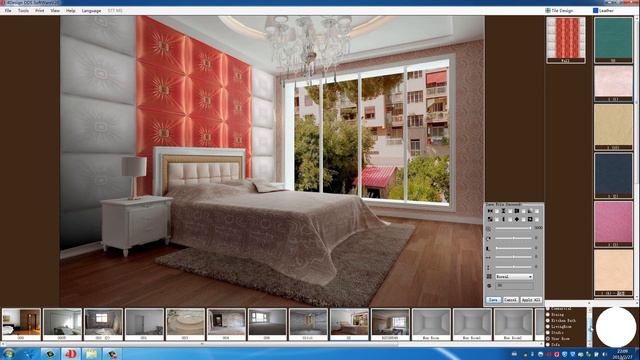Select the Studio radio button

[548, 333]
